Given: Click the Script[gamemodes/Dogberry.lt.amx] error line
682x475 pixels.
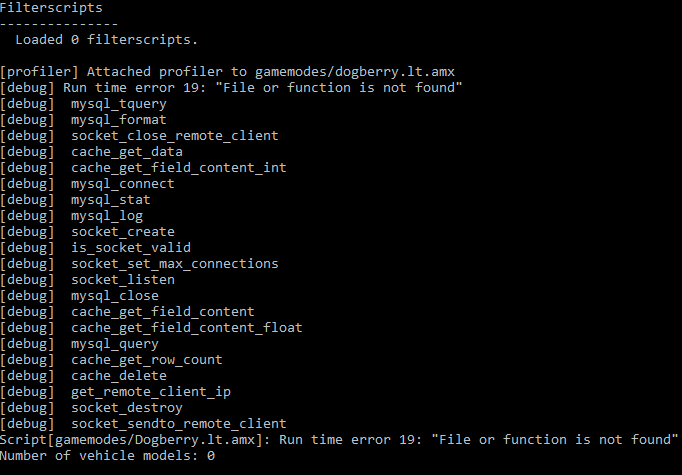Looking at the screenshot, I should (339, 440).
